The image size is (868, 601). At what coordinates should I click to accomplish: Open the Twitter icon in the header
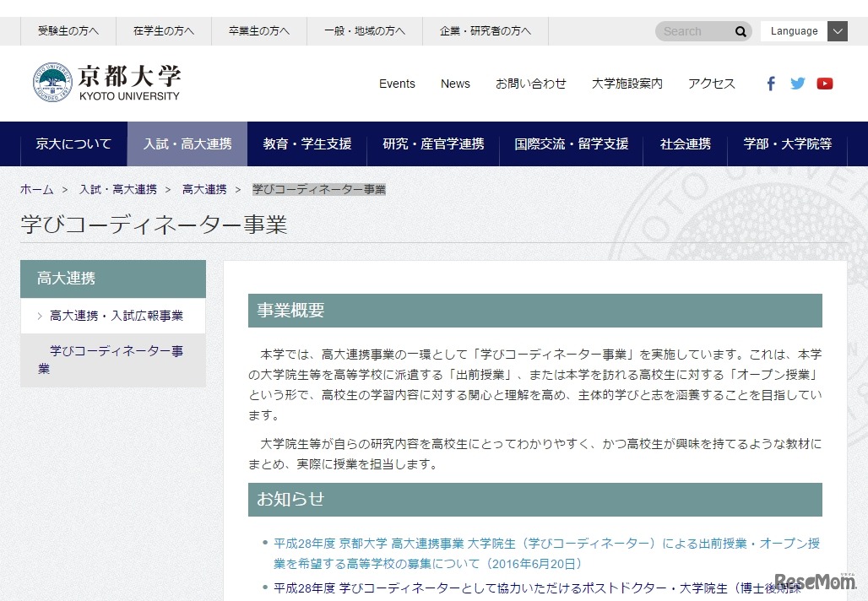(x=797, y=84)
